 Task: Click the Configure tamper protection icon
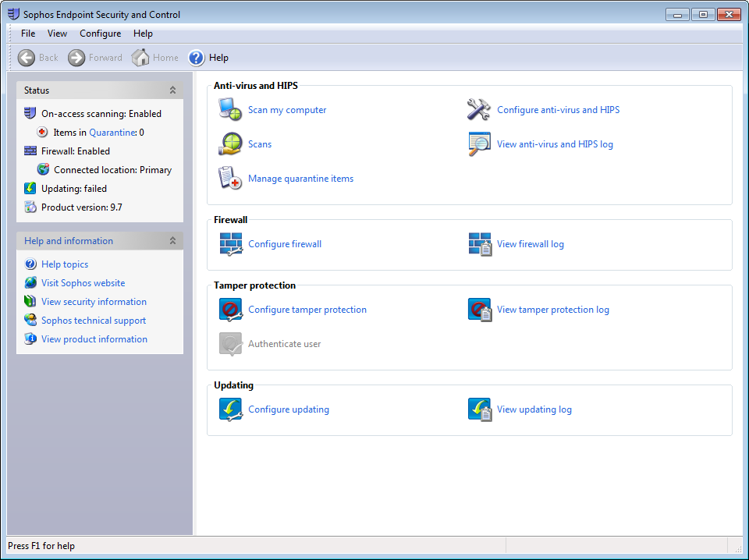(x=230, y=310)
